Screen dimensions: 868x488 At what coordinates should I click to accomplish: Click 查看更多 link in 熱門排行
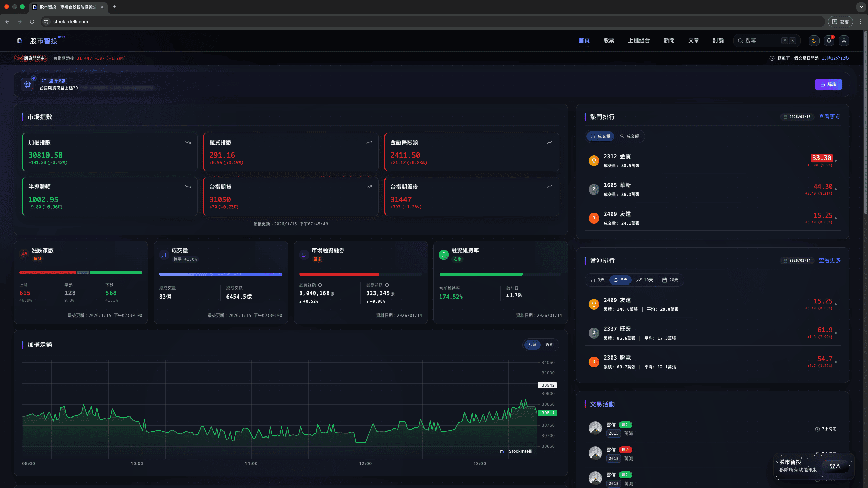click(x=829, y=117)
